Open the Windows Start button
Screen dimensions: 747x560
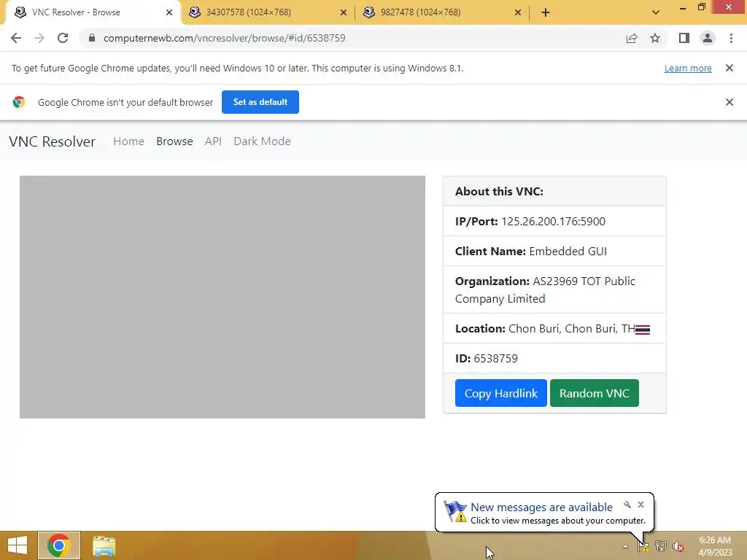(x=18, y=545)
